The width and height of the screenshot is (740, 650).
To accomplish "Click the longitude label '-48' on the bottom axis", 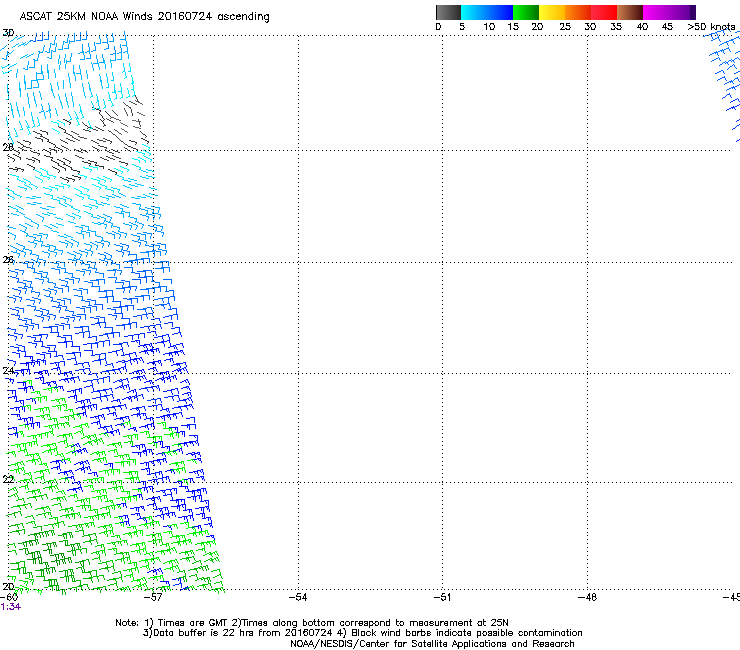I will 587,597.
